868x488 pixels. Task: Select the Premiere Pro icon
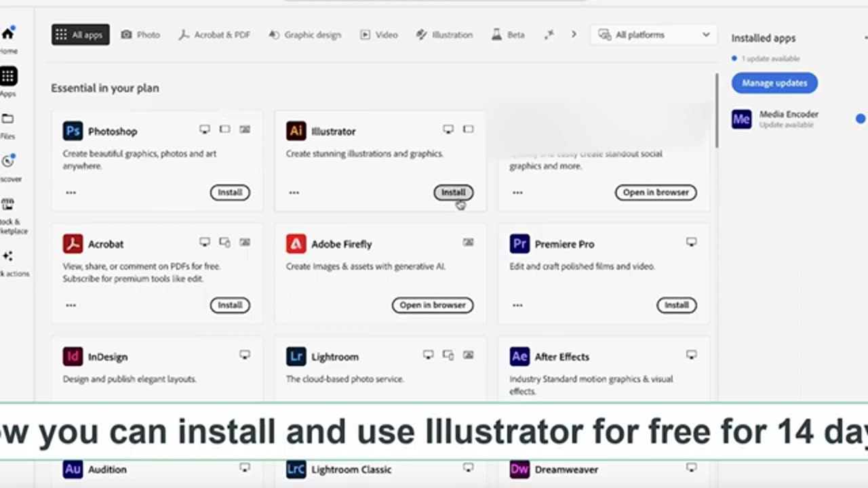[519, 243]
